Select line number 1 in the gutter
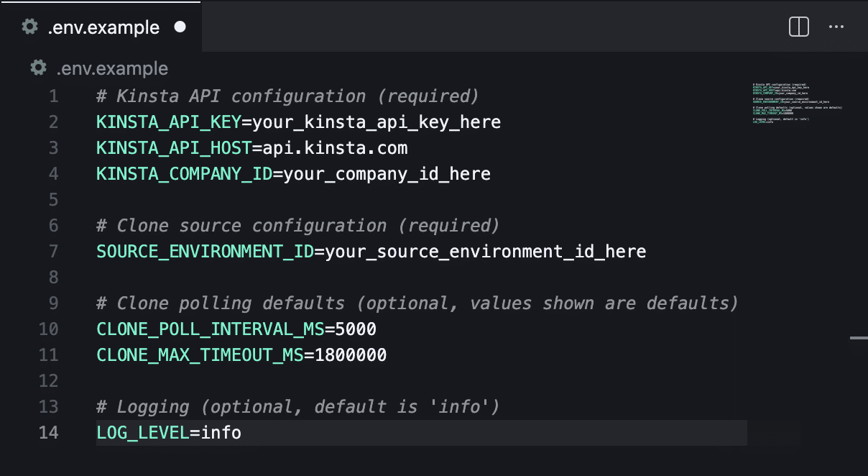This screenshot has height=476, width=868. click(54, 96)
